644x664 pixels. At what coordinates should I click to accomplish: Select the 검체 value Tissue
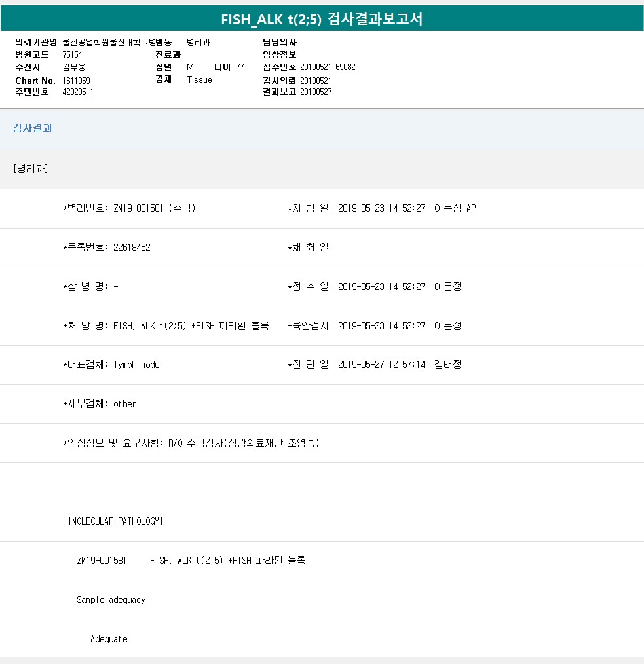(199, 79)
